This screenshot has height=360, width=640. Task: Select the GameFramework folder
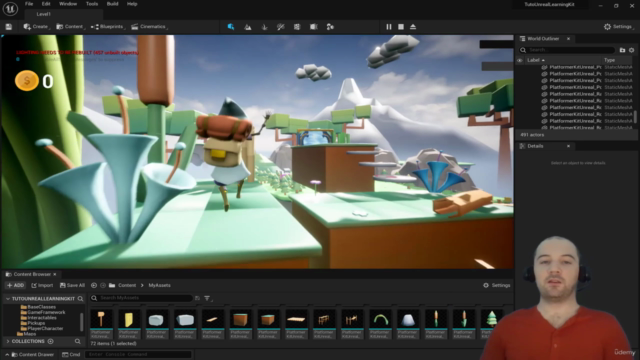click(x=43, y=312)
